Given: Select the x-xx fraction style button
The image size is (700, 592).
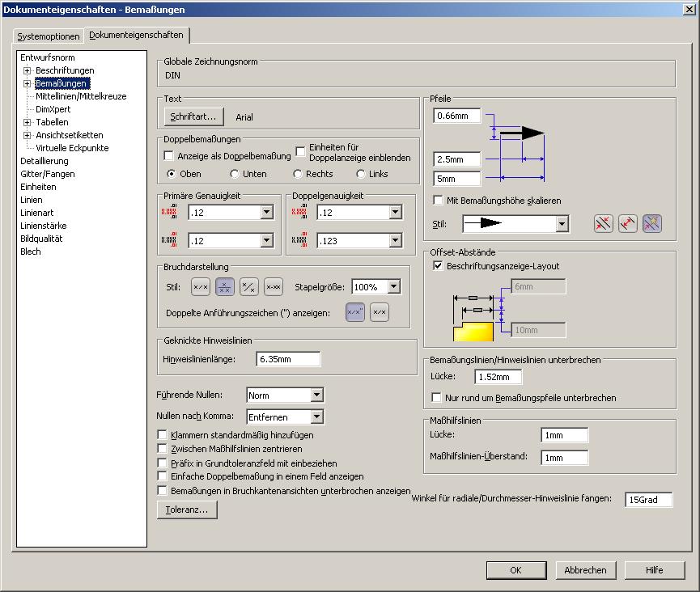Looking at the screenshot, I should pyautogui.click(x=274, y=287).
